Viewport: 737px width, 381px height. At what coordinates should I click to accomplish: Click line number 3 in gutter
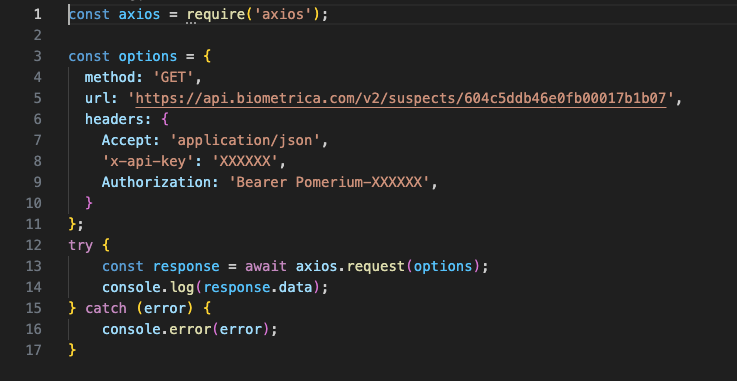point(37,56)
